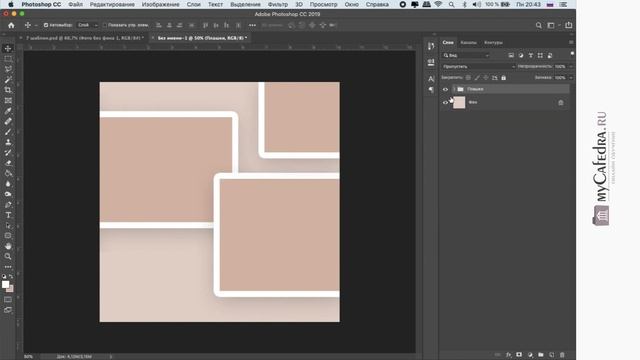Select the Blur tool
The image size is (640, 360).
(8, 184)
